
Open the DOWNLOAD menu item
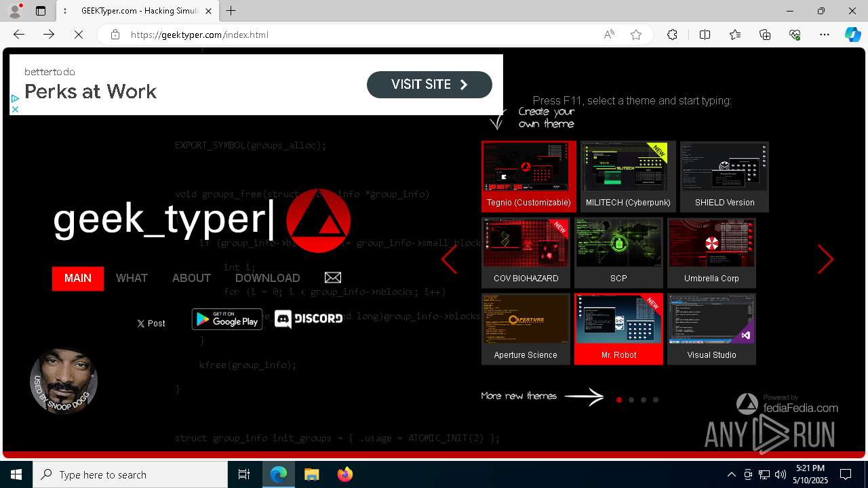[267, 279]
